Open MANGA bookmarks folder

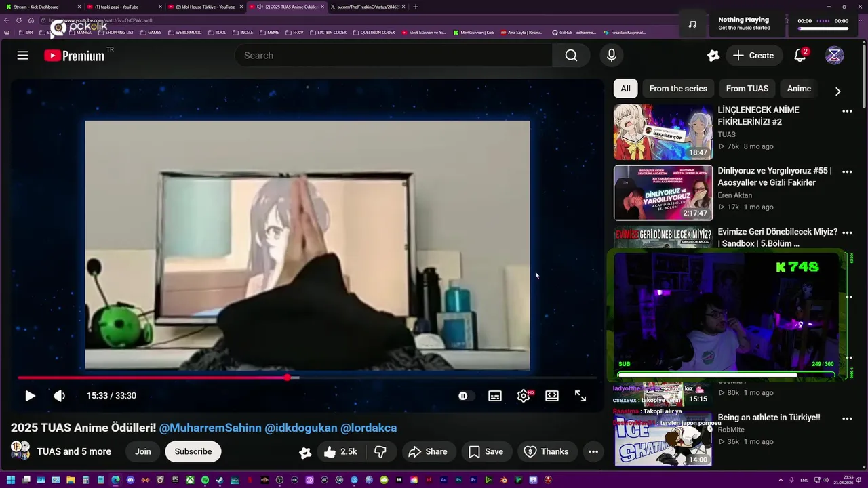point(79,33)
